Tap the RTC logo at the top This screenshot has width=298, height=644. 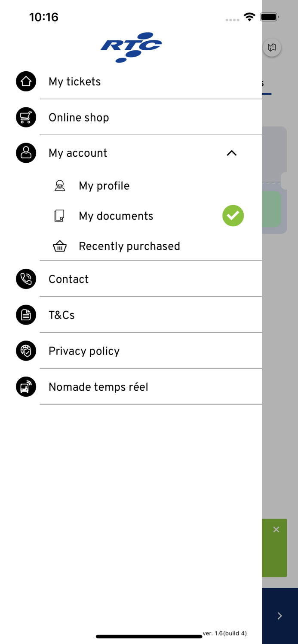[131, 47]
